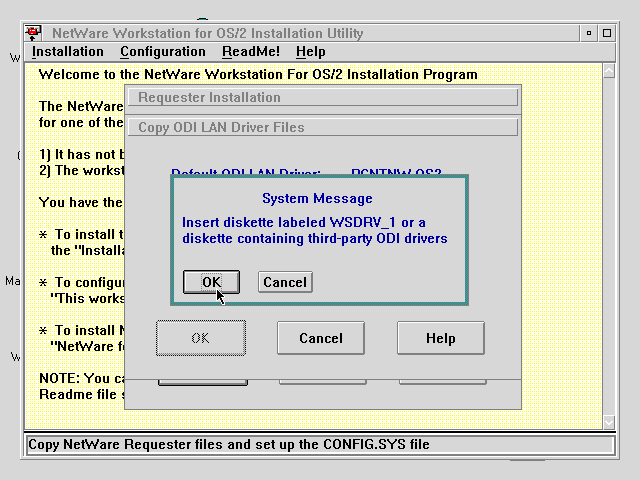Viewport: 640px width, 480px height.
Task: Open the Help menu
Action: tap(311, 52)
